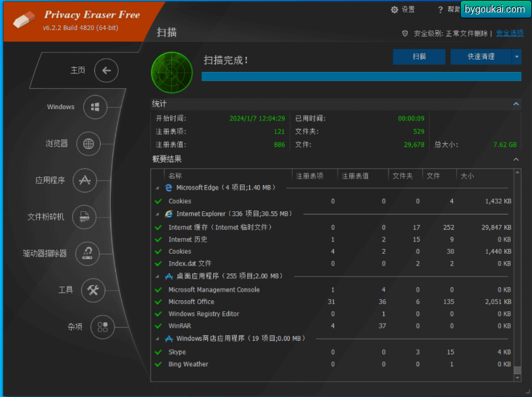
Task: Click the scrollbar up arrow
Action: coord(517,172)
